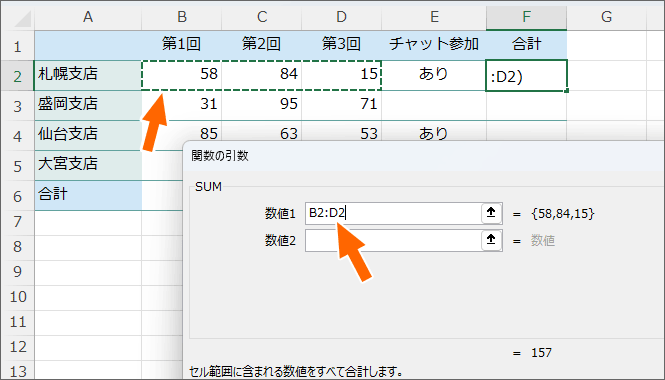This screenshot has width=665, height=380.
Task: Click inside the 数値1 input field
Action: [x=393, y=213]
